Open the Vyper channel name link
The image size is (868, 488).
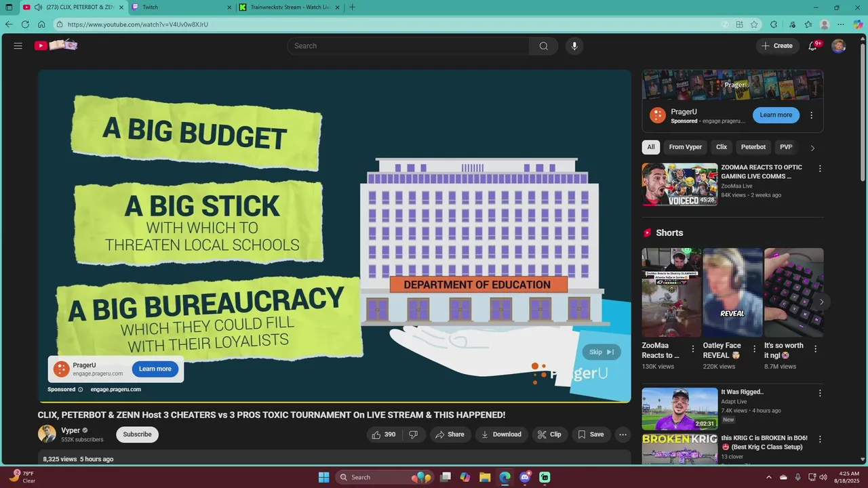(x=71, y=430)
